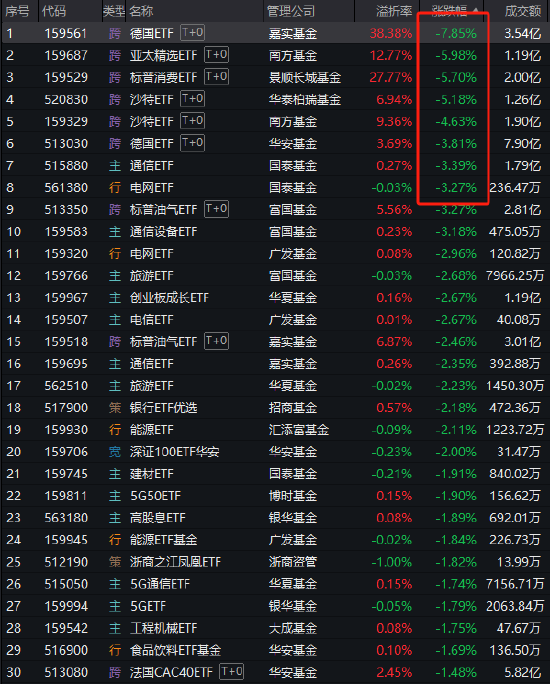The width and height of the screenshot is (550, 684).
Task: Click fund code 159695
Action: point(66,364)
